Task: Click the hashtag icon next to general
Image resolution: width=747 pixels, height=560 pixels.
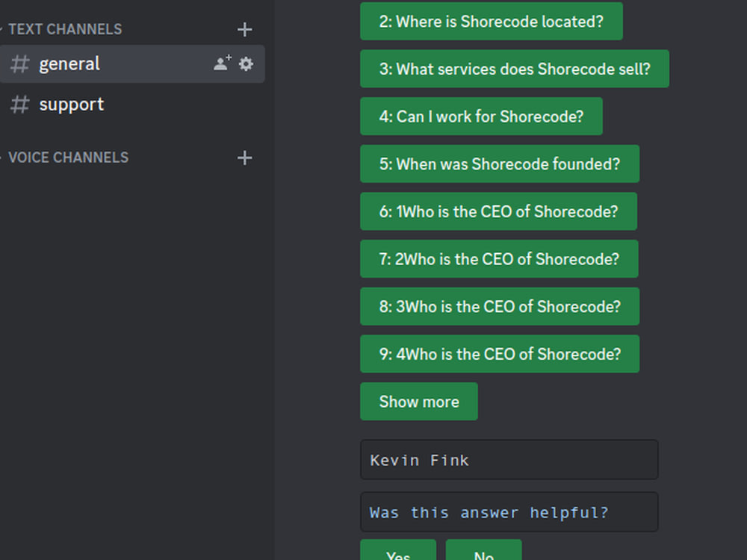Action: [x=19, y=64]
